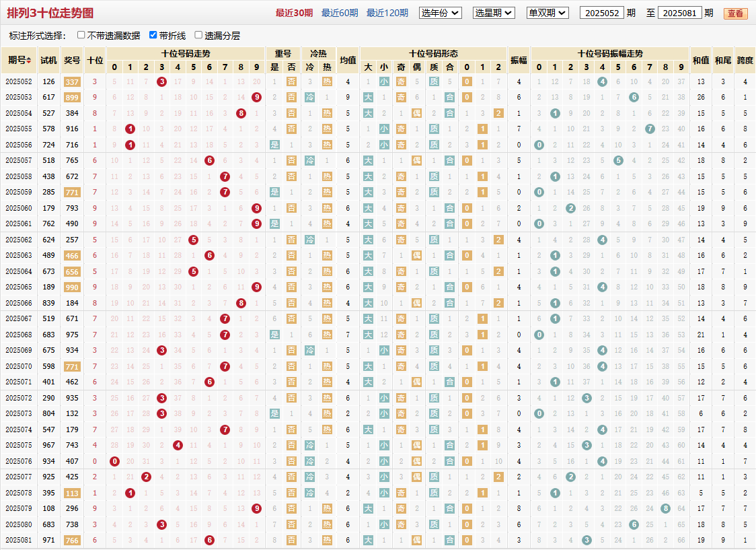The height and width of the screenshot is (550, 756).
Task: Click the 小 marker in row 2025080
Action: tap(384, 524)
